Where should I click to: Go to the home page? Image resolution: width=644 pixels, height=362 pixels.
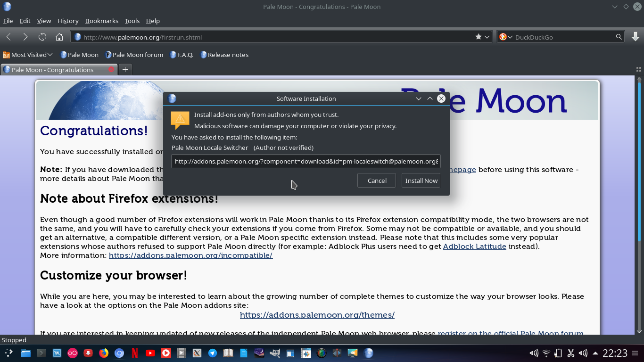pos(59,37)
